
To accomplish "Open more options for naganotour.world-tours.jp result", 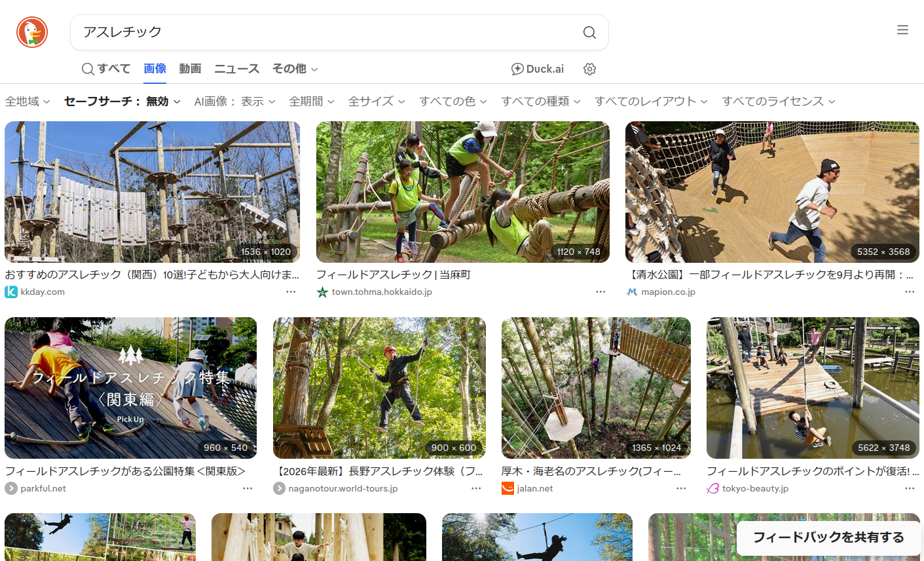I will [476, 488].
